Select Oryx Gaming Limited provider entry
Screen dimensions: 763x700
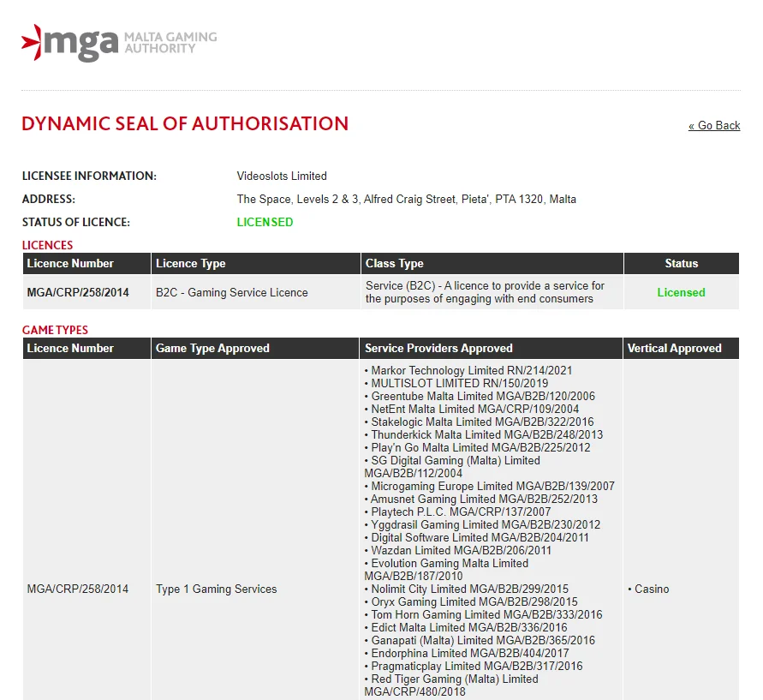[x=471, y=601]
